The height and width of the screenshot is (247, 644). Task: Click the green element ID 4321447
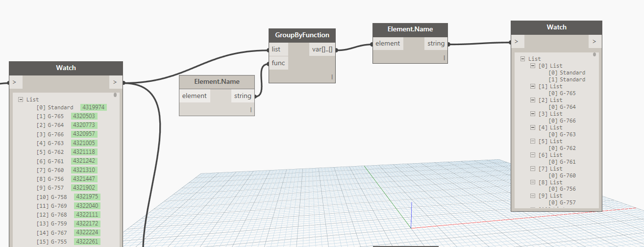pyautogui.click(x=84, y=179)
